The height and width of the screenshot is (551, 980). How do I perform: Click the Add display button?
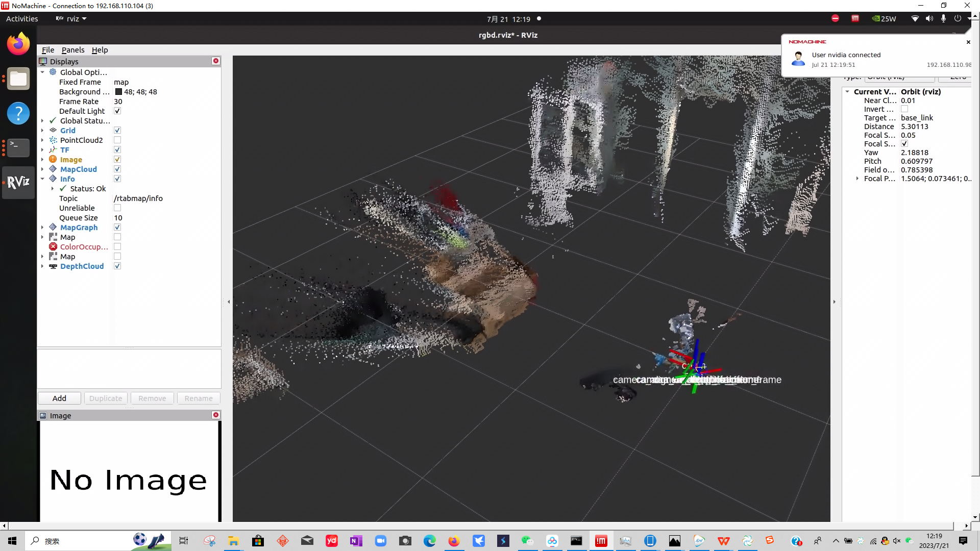coord(59,398)
